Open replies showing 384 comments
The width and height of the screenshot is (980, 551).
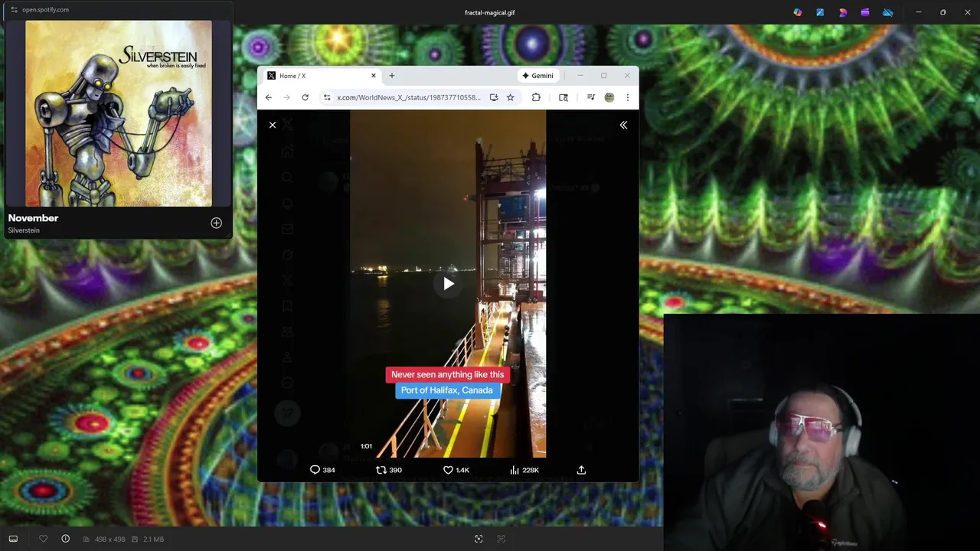(322, 470)
